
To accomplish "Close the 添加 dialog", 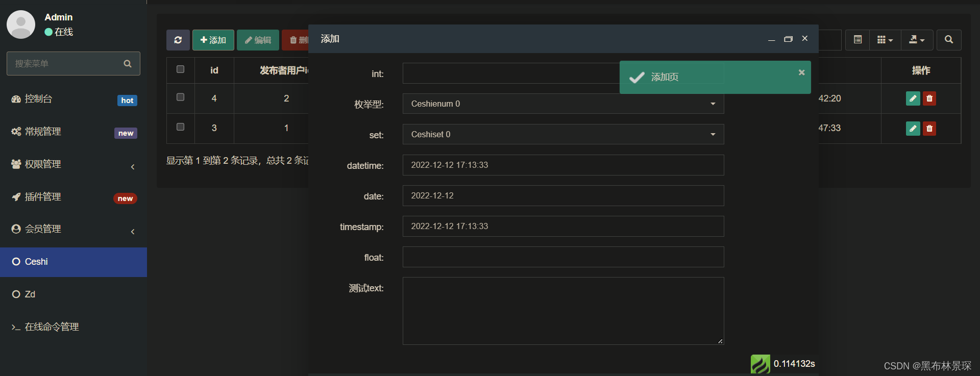I will tap(805, 39).
